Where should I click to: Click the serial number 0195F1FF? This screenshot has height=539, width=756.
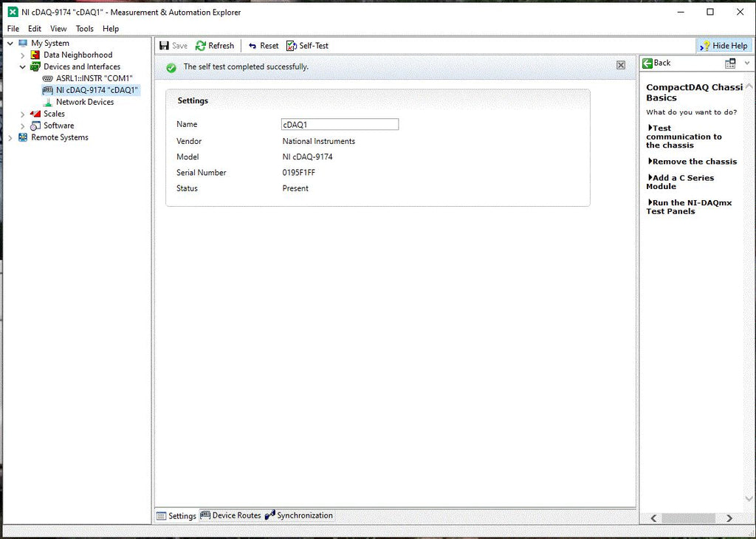[299, 173]
